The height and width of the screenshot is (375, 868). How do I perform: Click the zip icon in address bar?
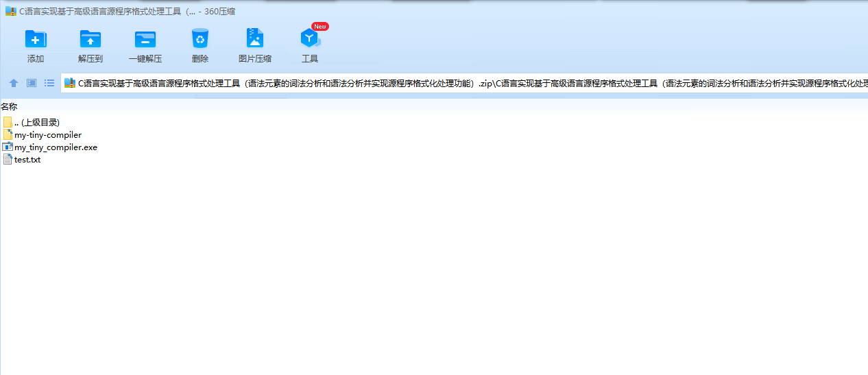tap(69, 84)
